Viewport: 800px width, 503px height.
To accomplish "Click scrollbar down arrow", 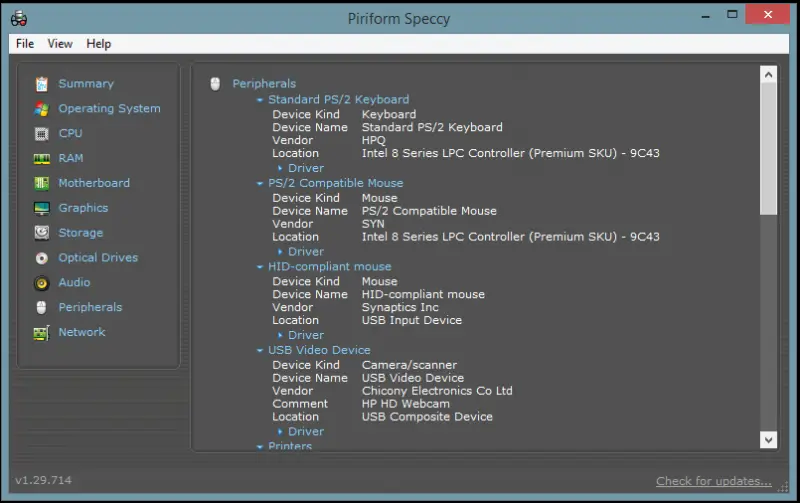I will coord(768,439).
